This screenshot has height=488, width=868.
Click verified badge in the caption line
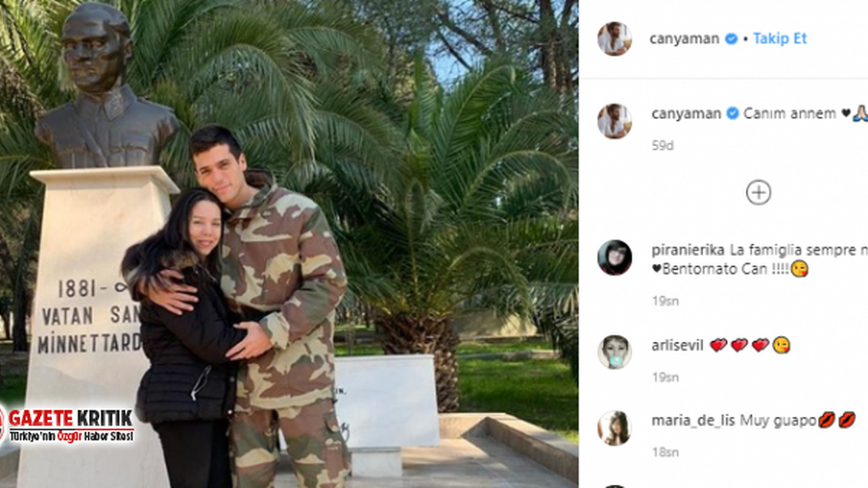(x=732, y=114)
